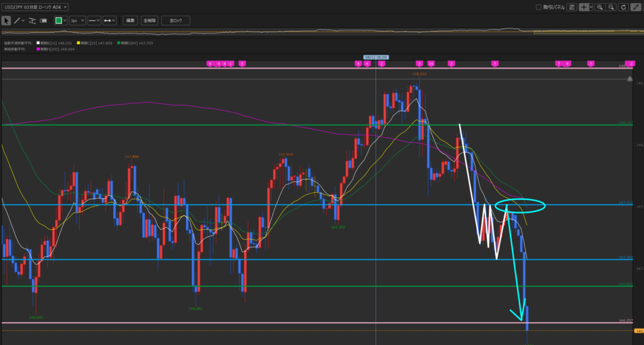Click the 147.068 horizontal line price label

click(x=626, y=257)
